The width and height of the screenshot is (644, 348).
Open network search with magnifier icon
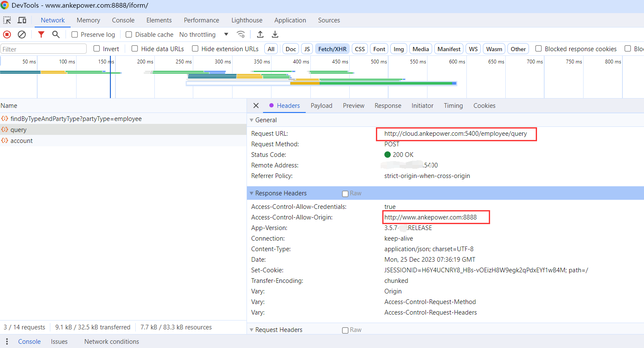click(x=56, y=35)
